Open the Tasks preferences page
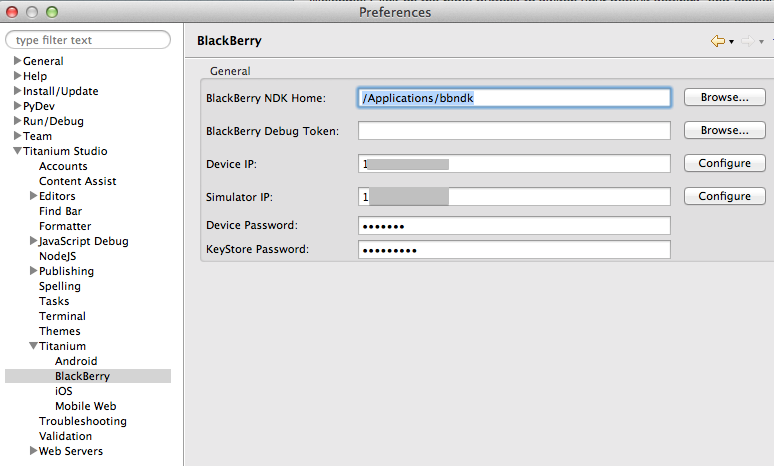This screenshot has height=466, width=774. click(x=54, y=301)
